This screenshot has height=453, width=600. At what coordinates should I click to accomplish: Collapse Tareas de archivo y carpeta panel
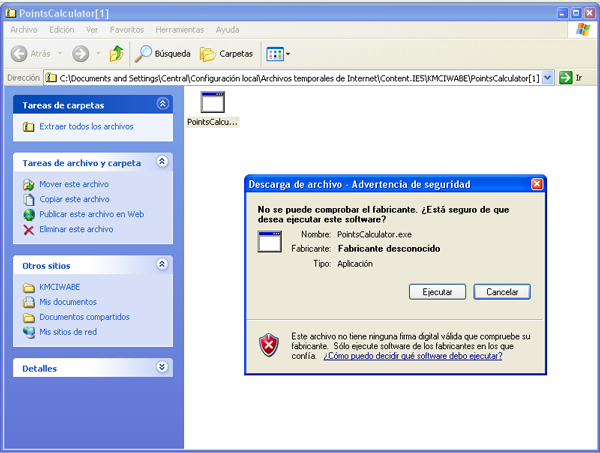[x=162, y=161]
